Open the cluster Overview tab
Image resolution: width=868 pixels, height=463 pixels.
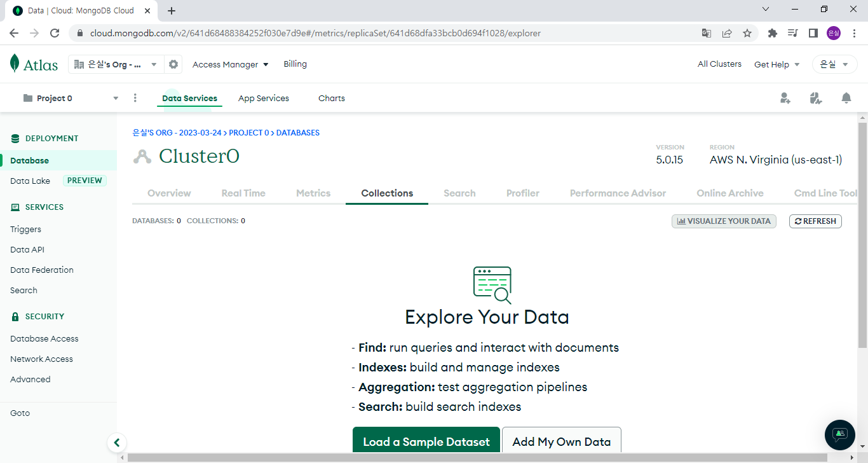[x=169, y=193]
